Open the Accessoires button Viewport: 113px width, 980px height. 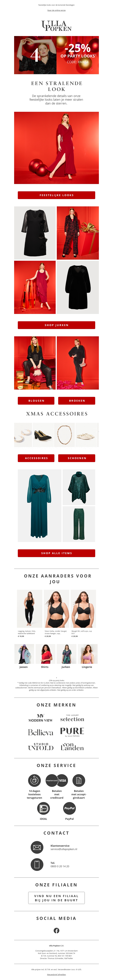pos(36,458)
